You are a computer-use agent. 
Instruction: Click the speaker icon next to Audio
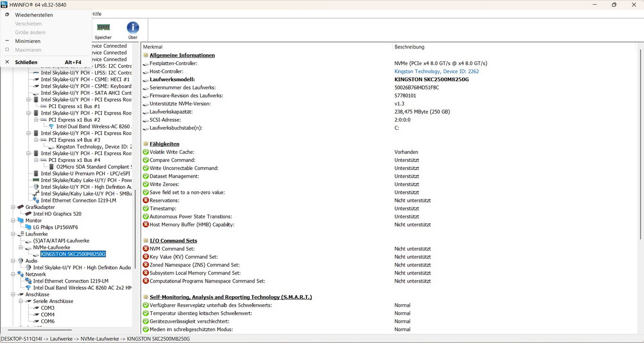coord(21,261)
